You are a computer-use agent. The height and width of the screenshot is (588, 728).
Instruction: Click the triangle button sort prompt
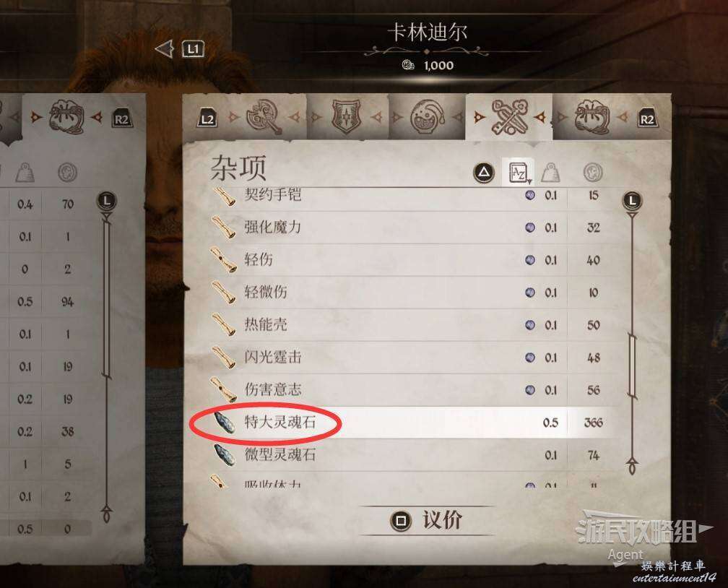pos(483,173)
